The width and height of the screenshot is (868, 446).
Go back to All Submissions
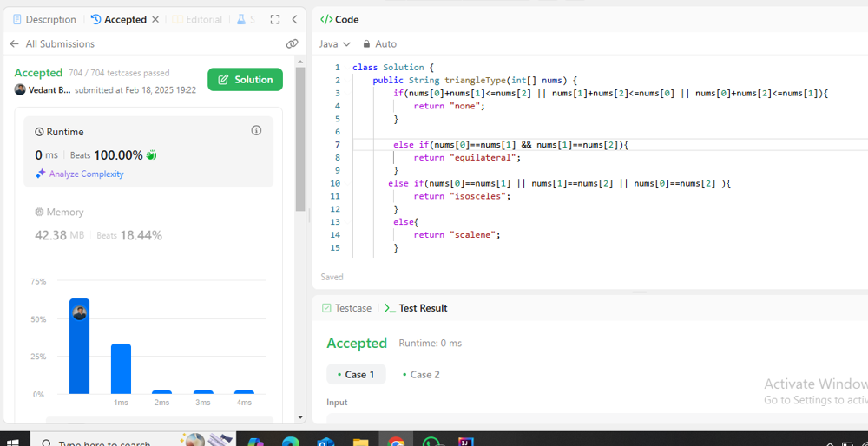point(52,43)
